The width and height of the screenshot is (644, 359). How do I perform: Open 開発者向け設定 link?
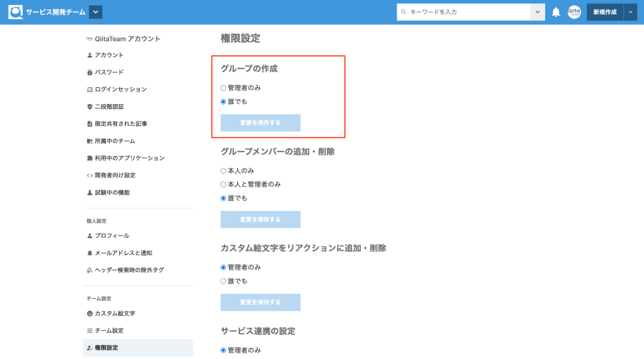[x=115, y=175]
